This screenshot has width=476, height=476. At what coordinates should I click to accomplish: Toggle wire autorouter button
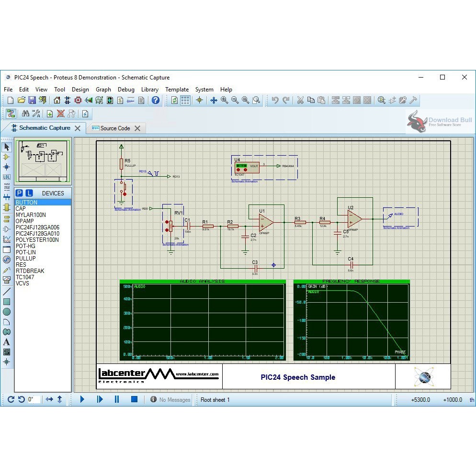click(11, 113)
